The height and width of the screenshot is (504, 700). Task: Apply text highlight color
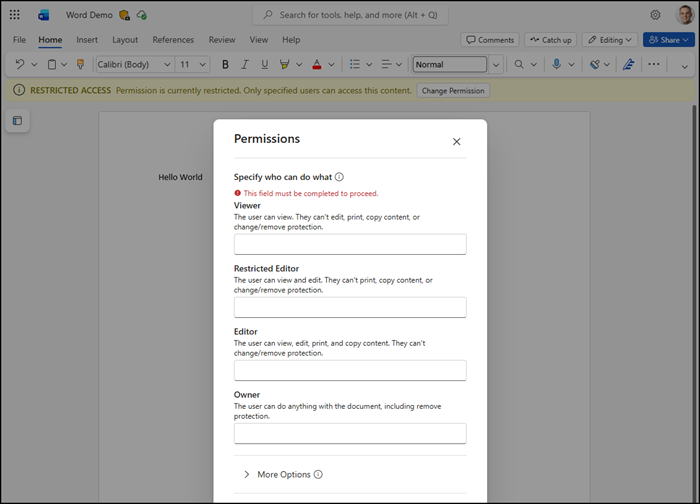coord(284,64)
